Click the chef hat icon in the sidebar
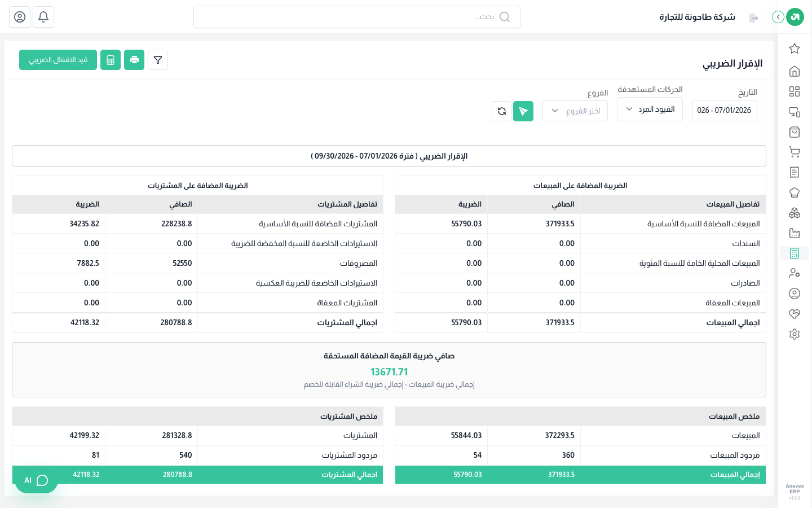Image resolution: width=812 pixels, height=508 pixels. click(795, 192)
